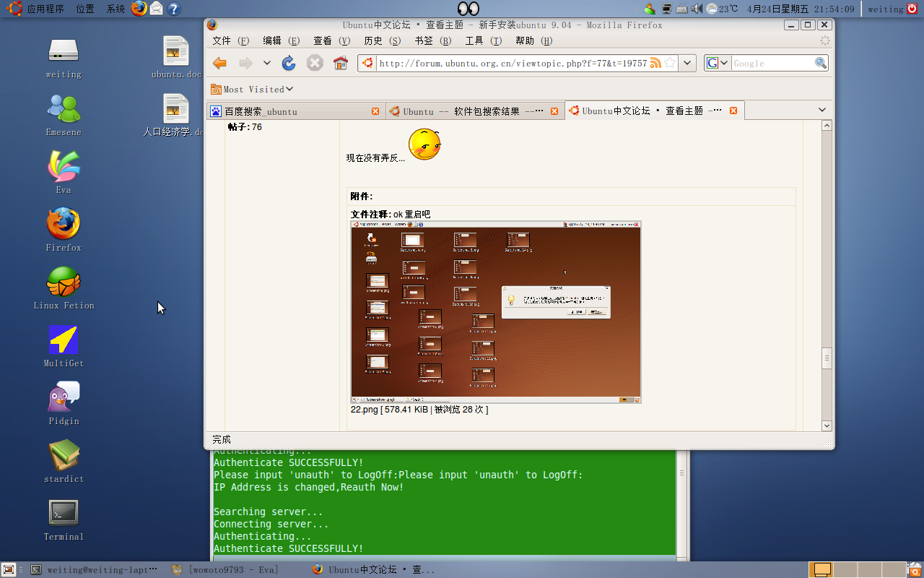This screenshot has width=924, height=578.
Task: Open the 帮助 (H) menu
Action: click(x=533, y=41)
